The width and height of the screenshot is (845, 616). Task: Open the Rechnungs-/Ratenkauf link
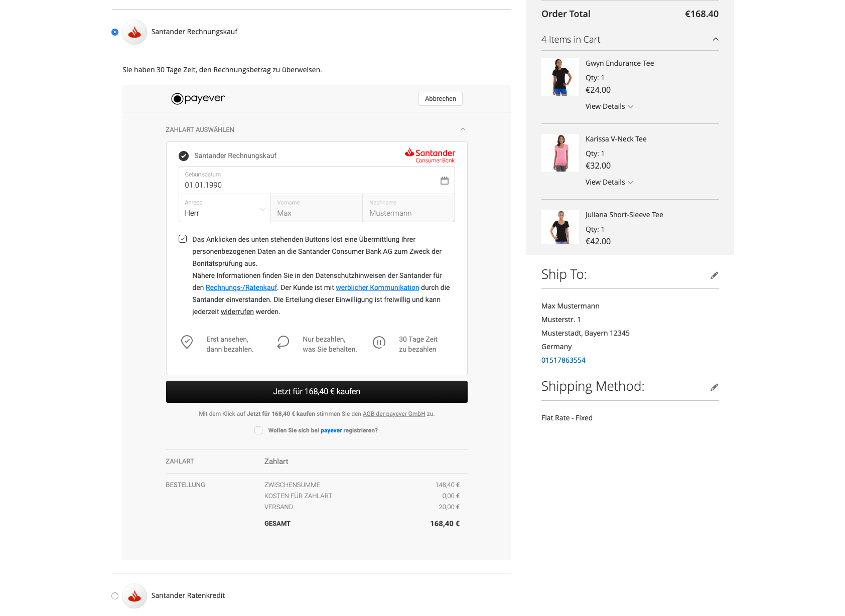click(241, 287)
